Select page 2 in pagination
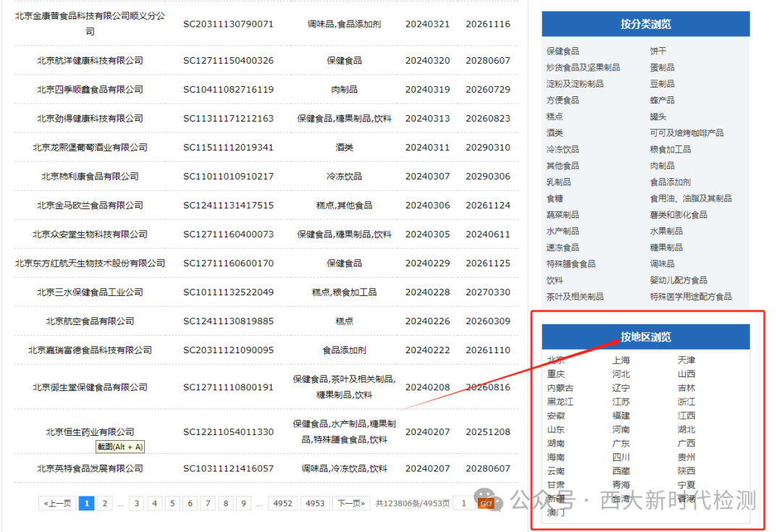Screen dimensions: 782x532 105,504
